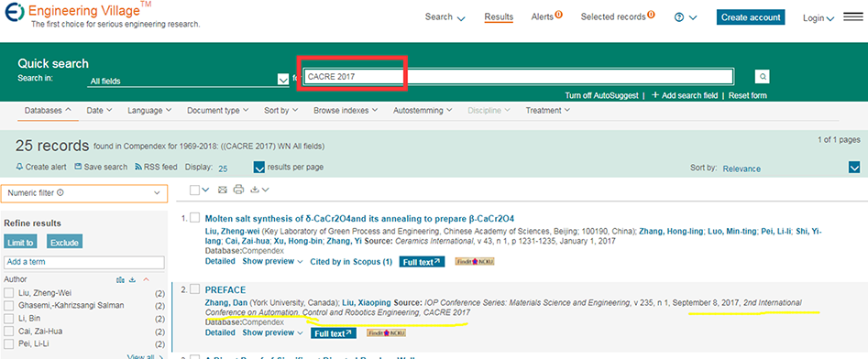The image size is (868, 359).
Task: Email selected records envelope icon
Action: [x=222, y=190]
